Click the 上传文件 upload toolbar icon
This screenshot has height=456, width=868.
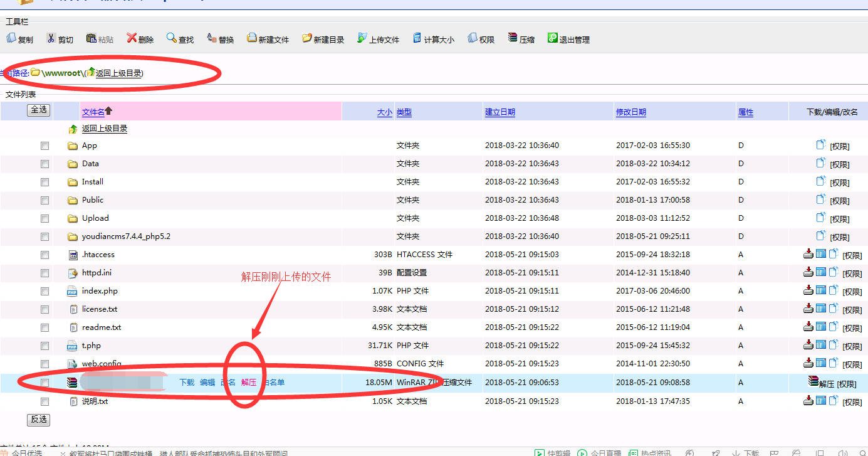tap(362, 38)
